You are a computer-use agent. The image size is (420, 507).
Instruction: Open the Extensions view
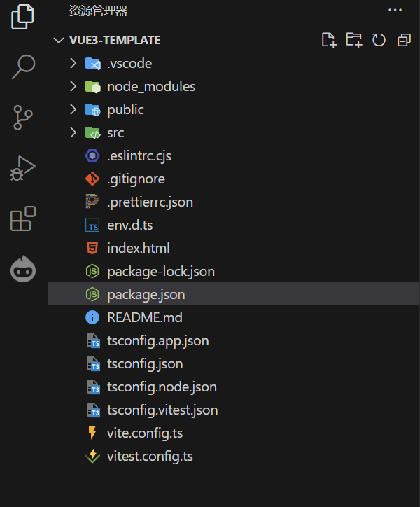point(23,218)
